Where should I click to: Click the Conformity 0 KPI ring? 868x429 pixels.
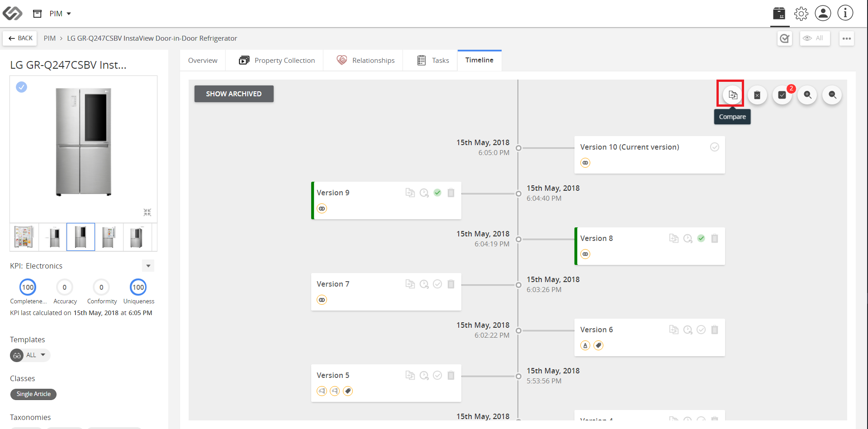click(101, 288)
